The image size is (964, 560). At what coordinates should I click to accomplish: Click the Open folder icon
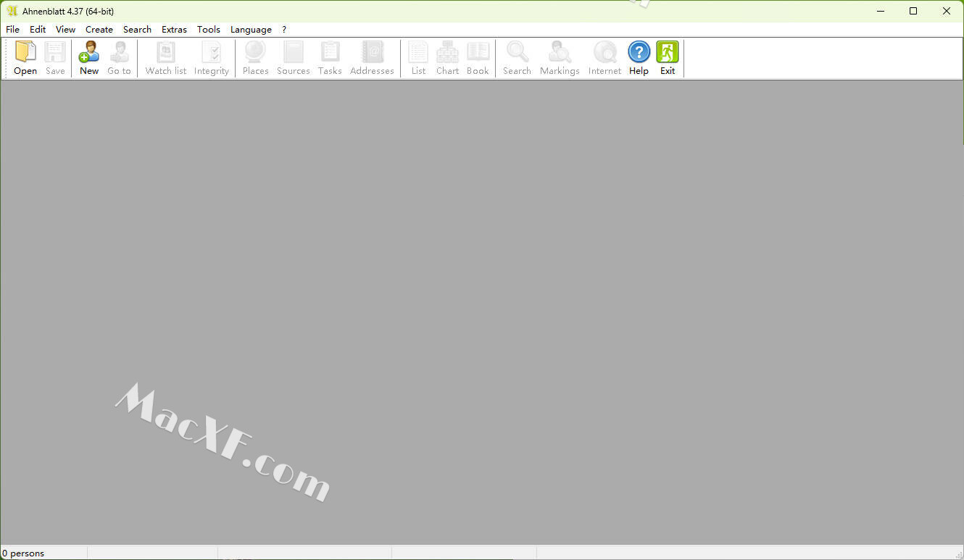tap(25, 53)
